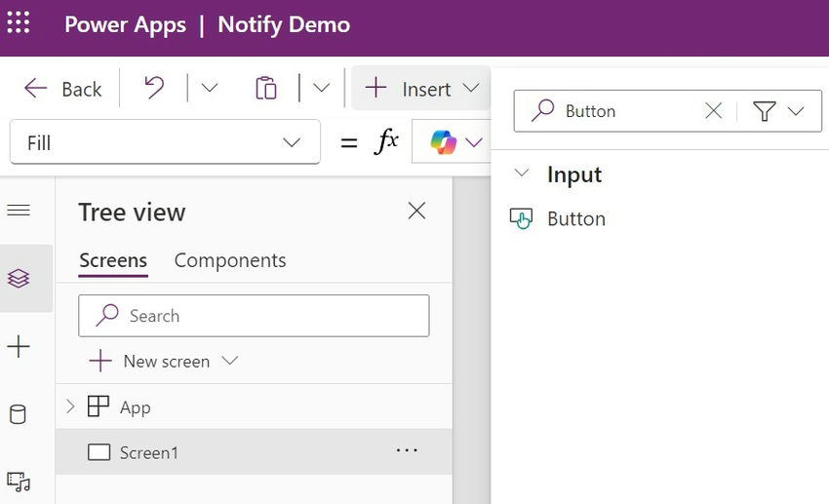Select the Tree view layers icon in sidebar
Viewport: 829px width, 504px height.
[x=19, y=278]
